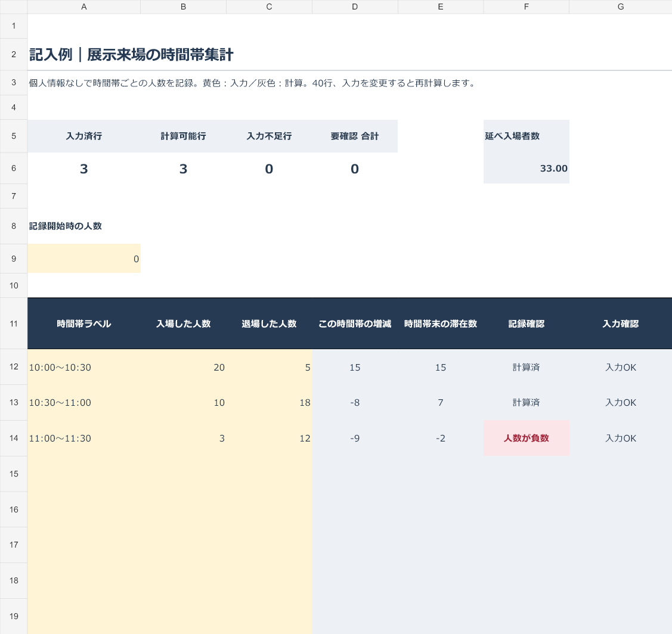672x634 pixels.
Task: Click the description text in row 3
Action: [x=253, y=83]
